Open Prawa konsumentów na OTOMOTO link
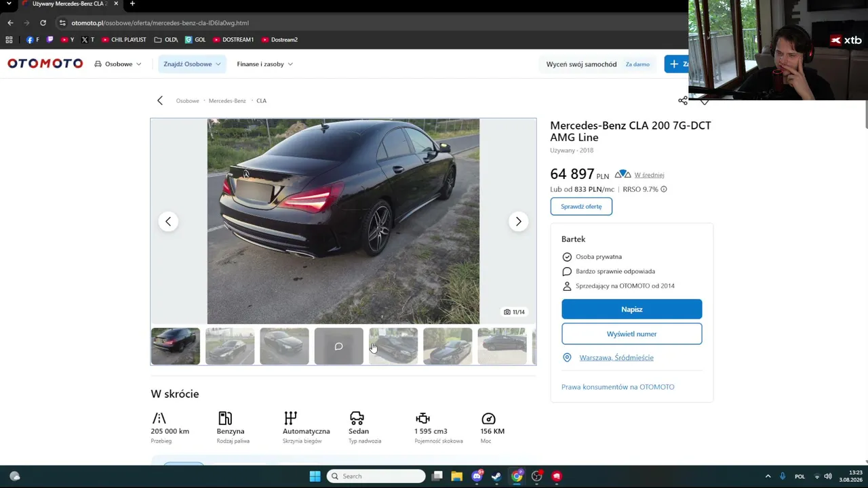Viewport: 868px width, 488px height. tap(618, 387)
